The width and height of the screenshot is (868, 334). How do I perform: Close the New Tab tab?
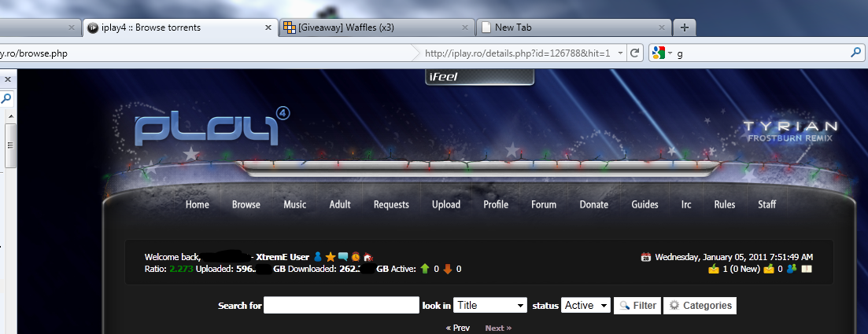click(x=662, y=27)
